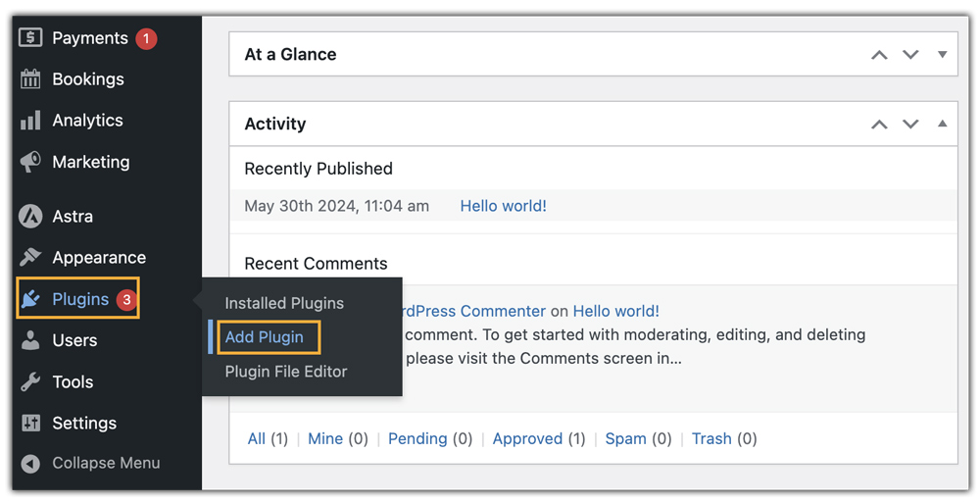Open the Settings menu
The height and width of the screenshot is (503, 980).
tap(84, 424)
